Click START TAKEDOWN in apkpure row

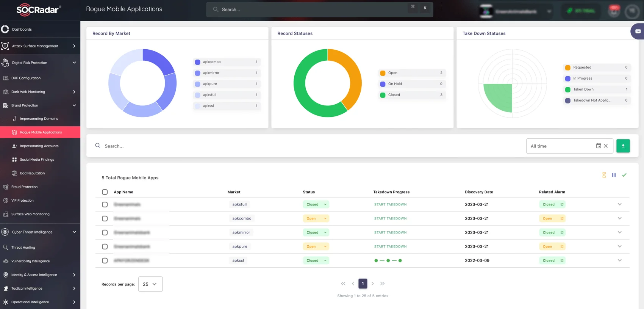(x=390, y=246)
